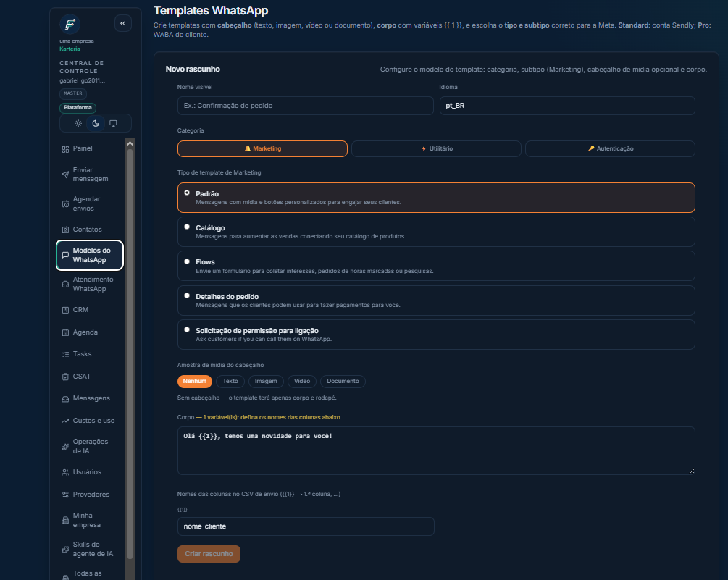Click the Operações de IA sparkle icon

pos(65,447)
